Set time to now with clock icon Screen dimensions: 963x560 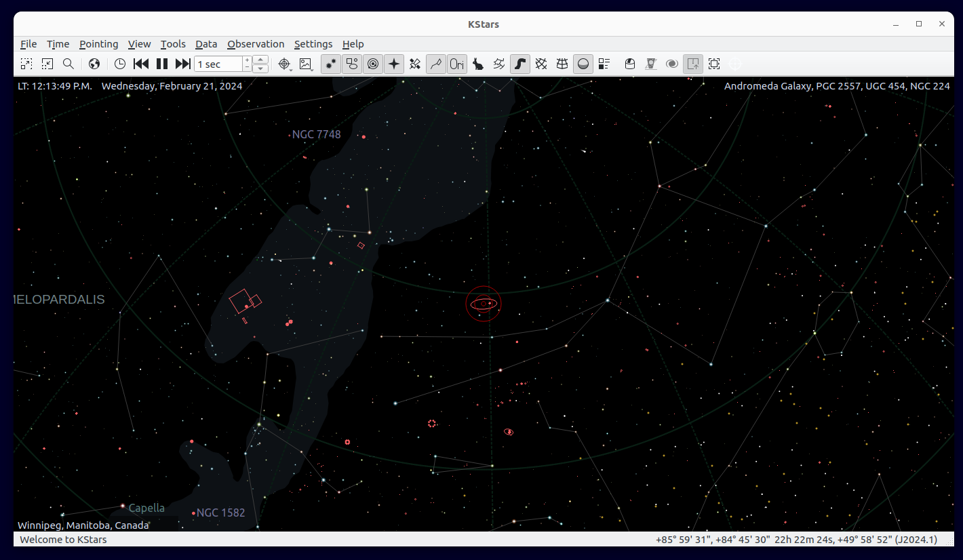pyautogui.click(x=120, y=64)
